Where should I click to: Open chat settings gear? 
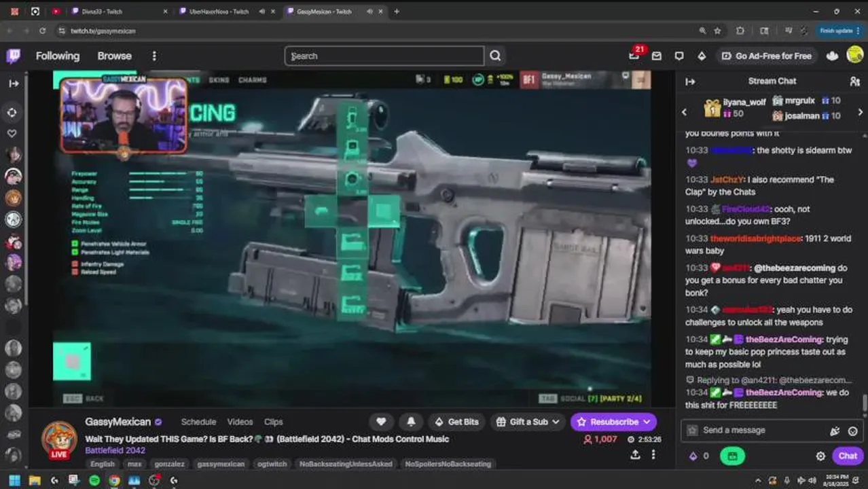[x=820, y=456]
